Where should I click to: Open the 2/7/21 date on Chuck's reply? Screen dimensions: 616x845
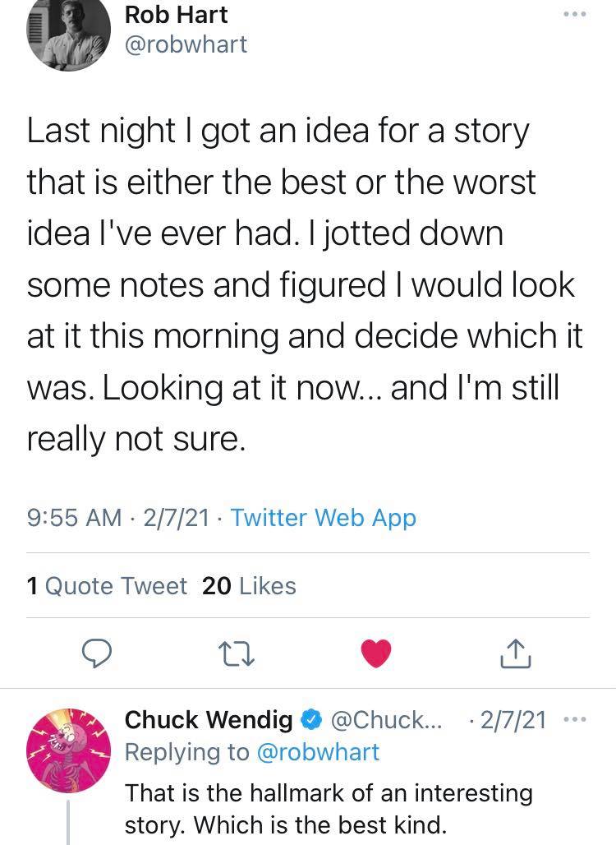pos(514,721)
